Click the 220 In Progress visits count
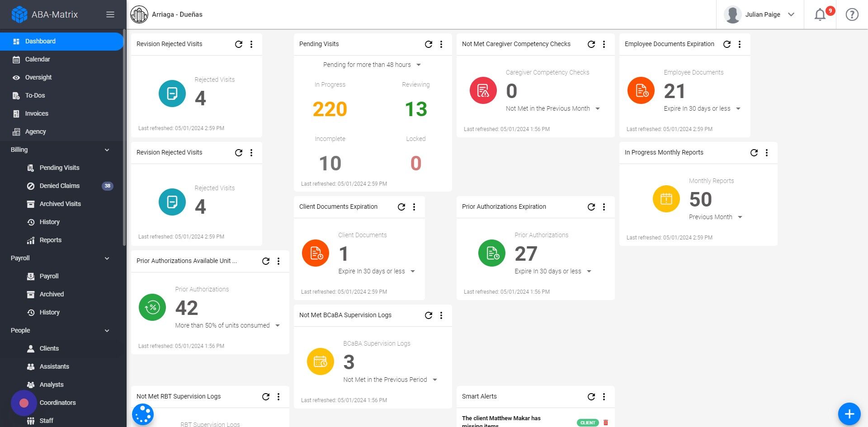868x427 pixels. [x=330, y=109]
